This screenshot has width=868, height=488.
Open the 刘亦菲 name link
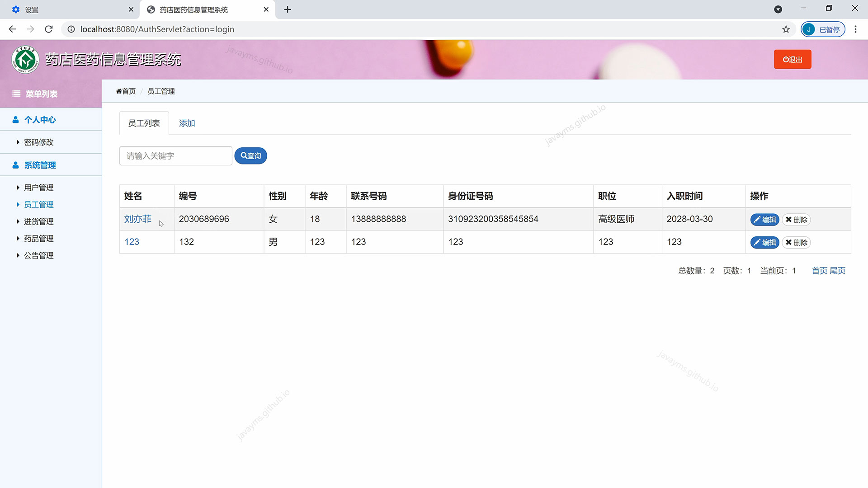point(137,219)
